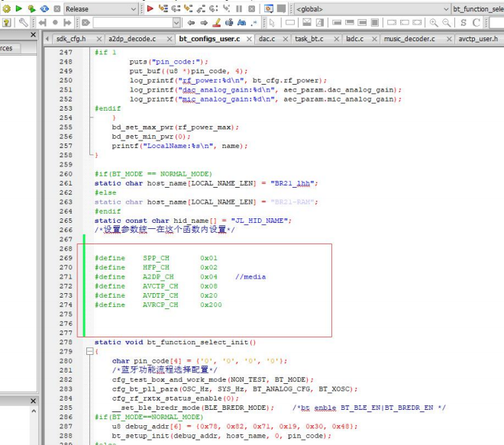Click the Break debugger pause icon
The width and height of the screenshot is (504, 445).
[239, 8]
